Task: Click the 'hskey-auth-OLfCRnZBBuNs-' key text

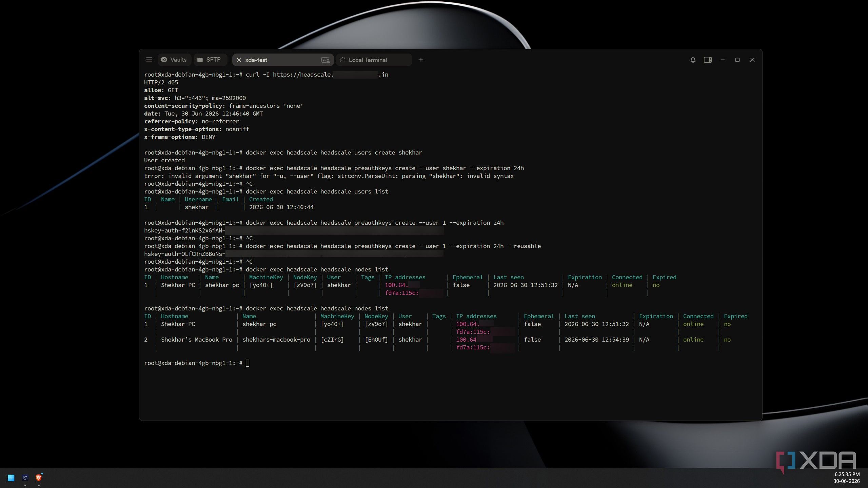Action: (184, 254)
